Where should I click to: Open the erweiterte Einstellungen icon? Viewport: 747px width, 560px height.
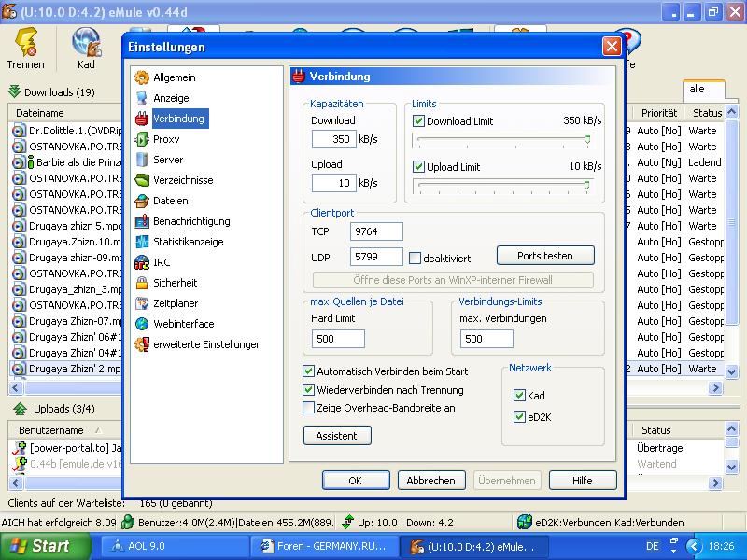coord(142,344)
